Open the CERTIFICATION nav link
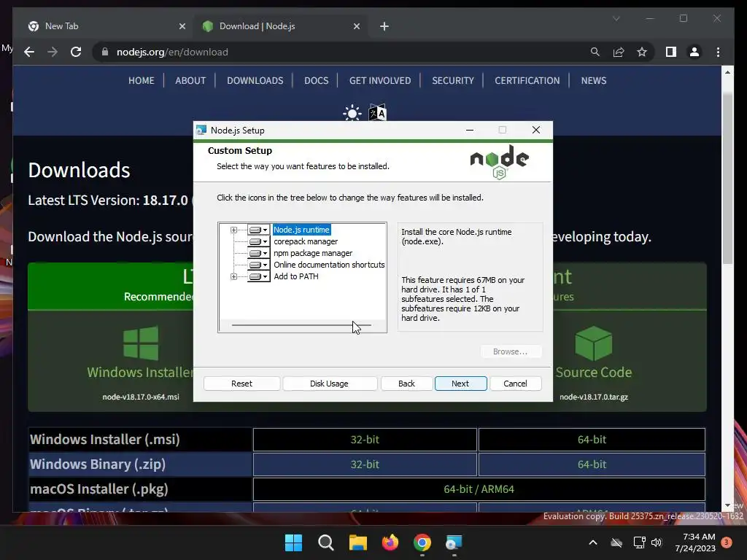The height and width of the screenshot is (560, 747). [x=527, y=80]
